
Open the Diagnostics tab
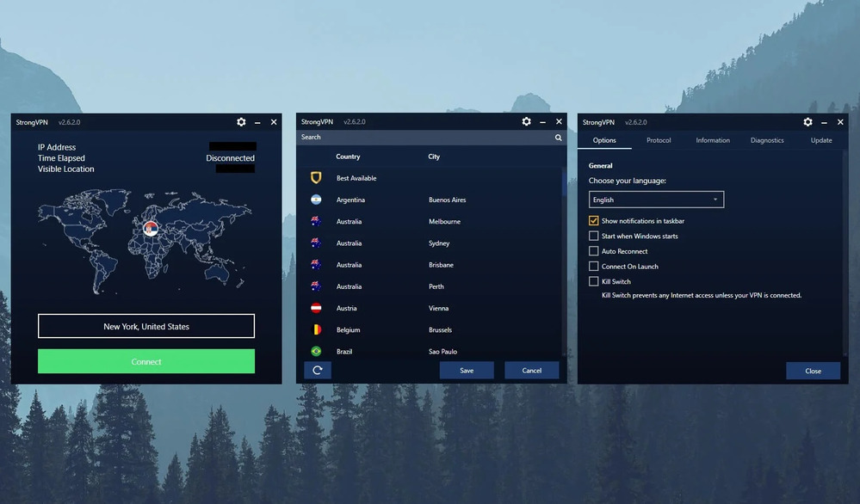coord(766,139)
